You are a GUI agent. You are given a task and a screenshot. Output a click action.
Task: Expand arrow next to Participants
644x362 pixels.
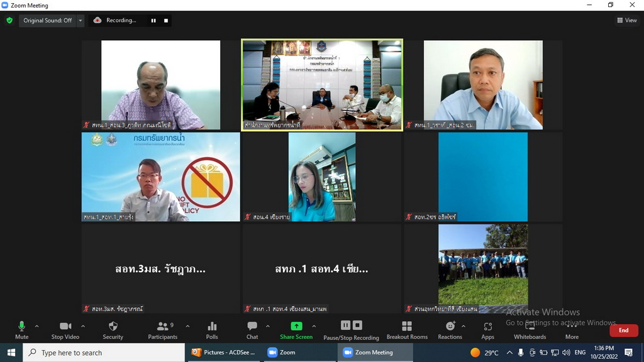coord(187,326)
